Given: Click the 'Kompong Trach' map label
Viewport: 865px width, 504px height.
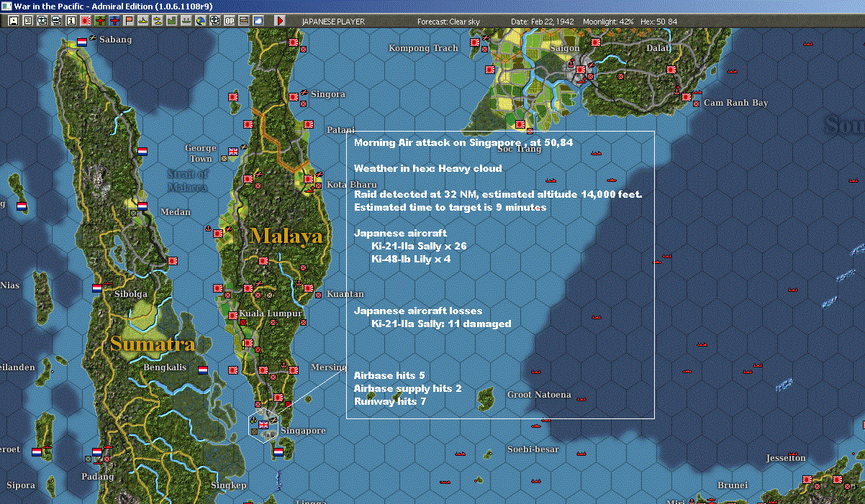Looking at the screenshot, I should [423, 48].
